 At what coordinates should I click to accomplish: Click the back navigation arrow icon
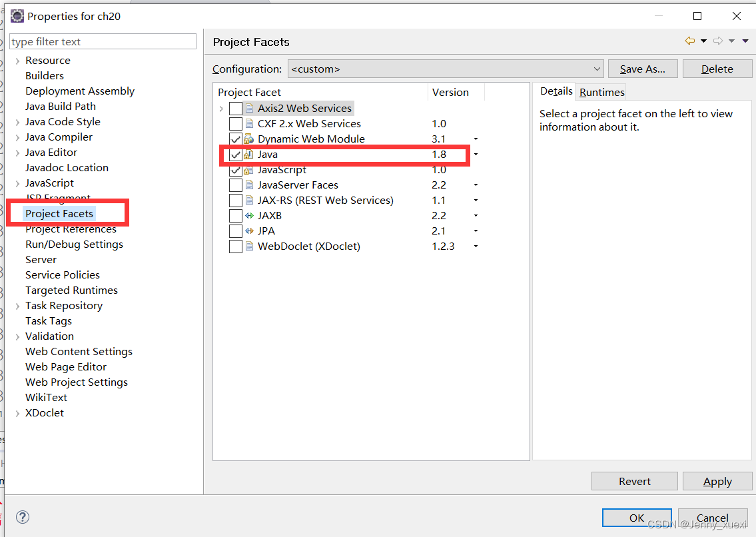pyautogui.click(x=690, y=41)
